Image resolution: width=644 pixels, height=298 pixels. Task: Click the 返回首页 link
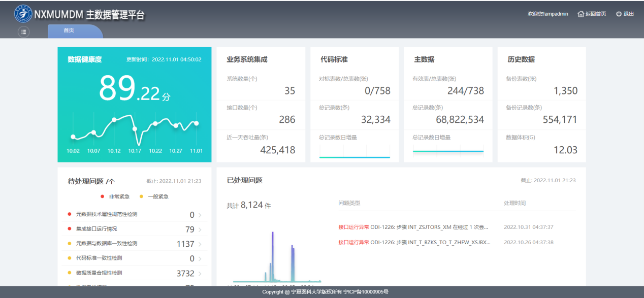[x=595, y=14]
